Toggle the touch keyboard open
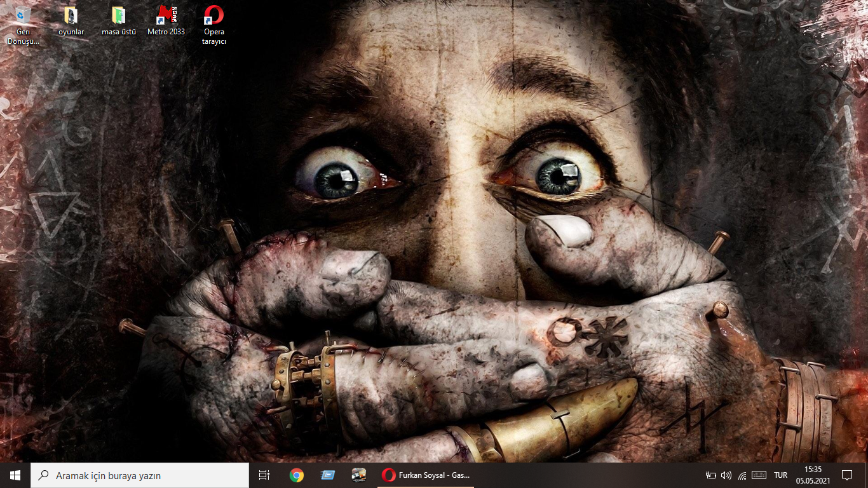Image resolution: width=868 pixels, height=488 pixels. click(759, 475)
